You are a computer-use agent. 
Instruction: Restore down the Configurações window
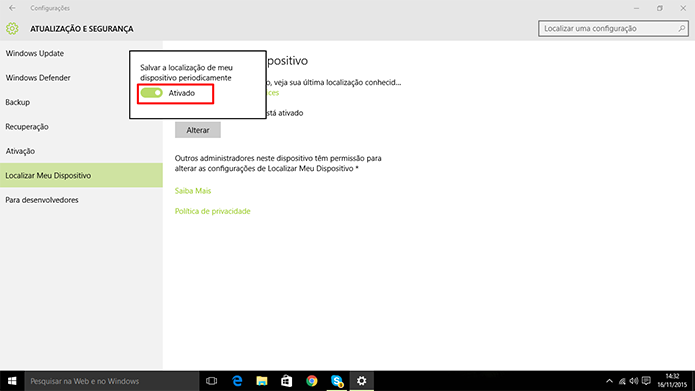pyautogui.click(x=660, y=8)
